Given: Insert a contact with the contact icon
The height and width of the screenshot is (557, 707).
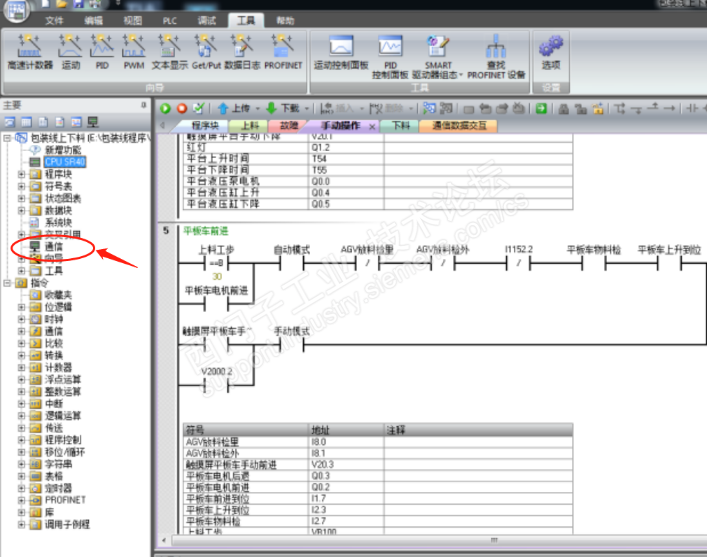Looking at the screenshot, I should pos(692,108).
